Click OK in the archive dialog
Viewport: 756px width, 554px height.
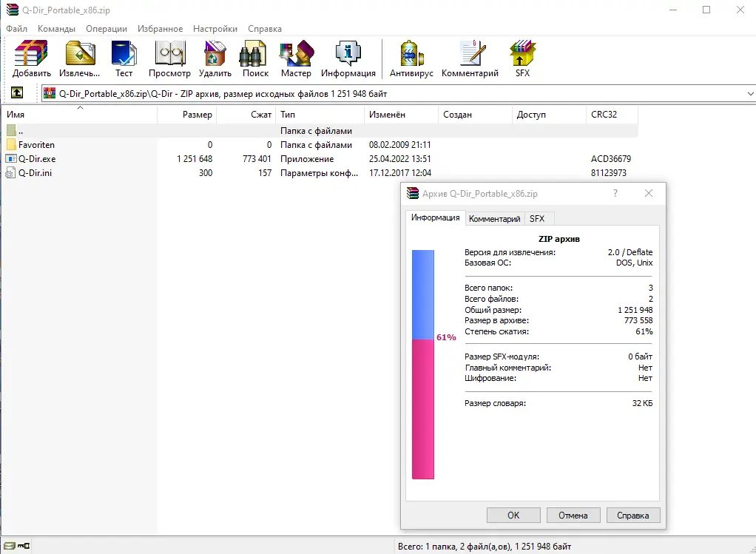(513, 515)
